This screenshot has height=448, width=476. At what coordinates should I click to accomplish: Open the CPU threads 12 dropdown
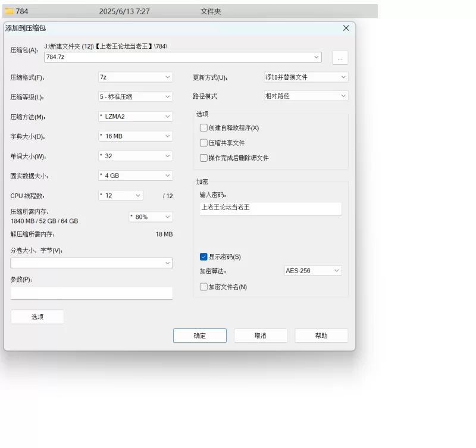tap(121, 196)
